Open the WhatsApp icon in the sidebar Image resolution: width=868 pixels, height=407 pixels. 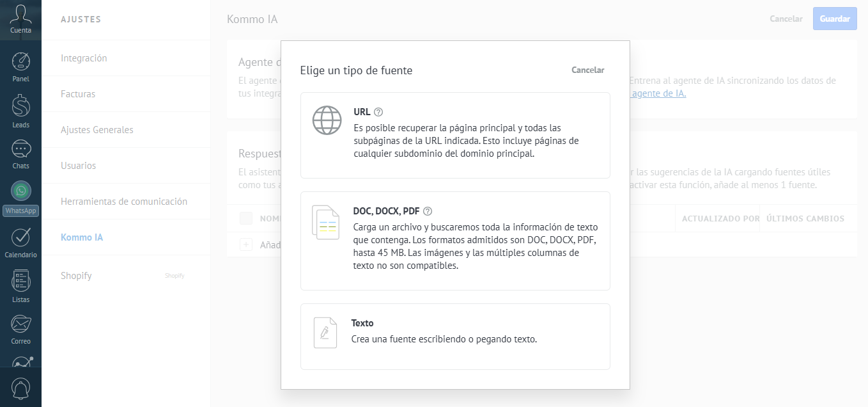[20, 191]
